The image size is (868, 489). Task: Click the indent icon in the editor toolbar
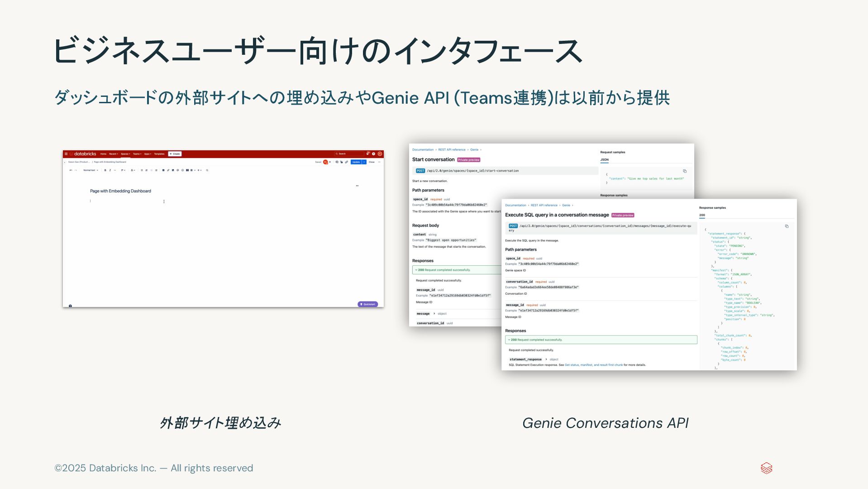[x=156, y=170]
